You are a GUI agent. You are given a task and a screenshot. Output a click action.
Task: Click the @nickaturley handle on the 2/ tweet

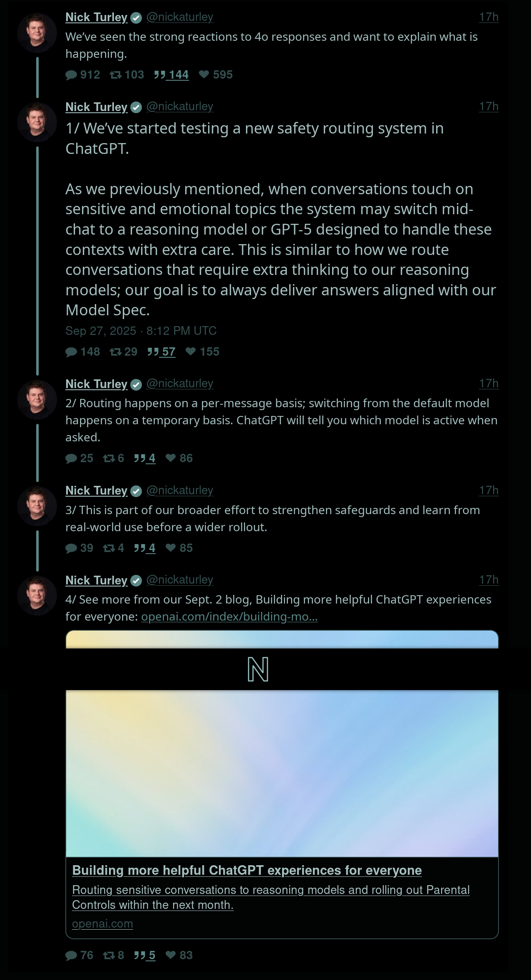pos(180,384)
